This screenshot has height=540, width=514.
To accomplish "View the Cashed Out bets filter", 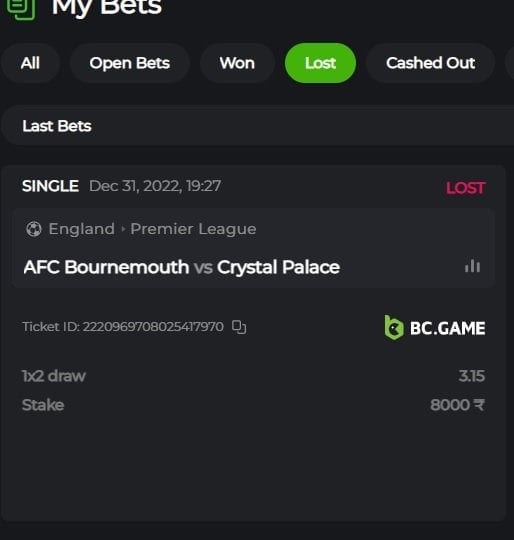I will point(430,63).
